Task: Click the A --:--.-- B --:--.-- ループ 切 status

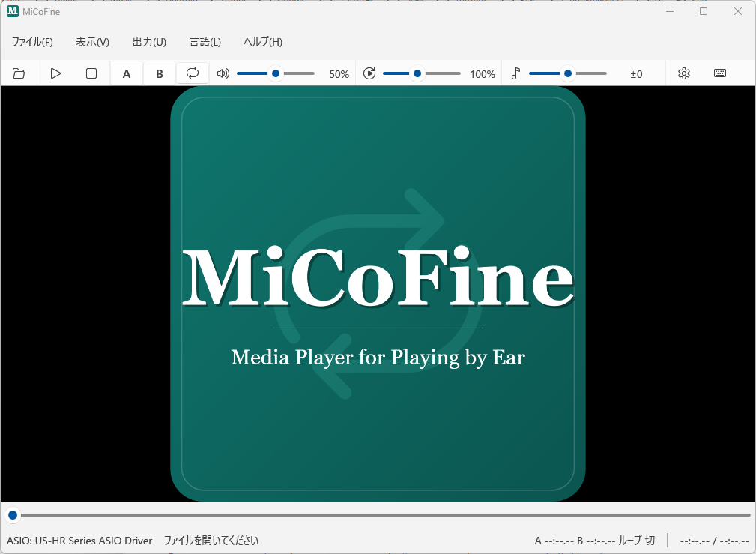Action: pos(595,541)
